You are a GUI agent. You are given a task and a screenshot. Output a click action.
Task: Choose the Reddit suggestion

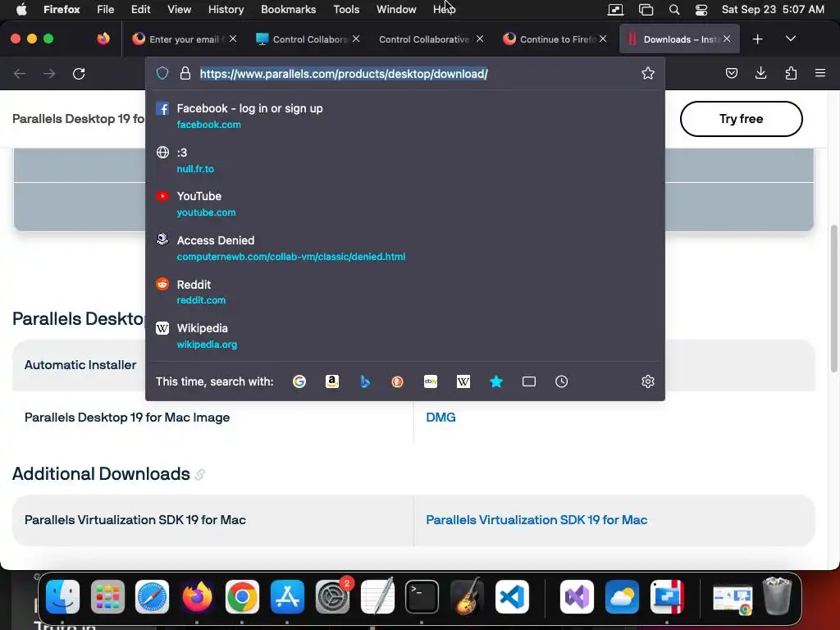(x=405, y=292)
